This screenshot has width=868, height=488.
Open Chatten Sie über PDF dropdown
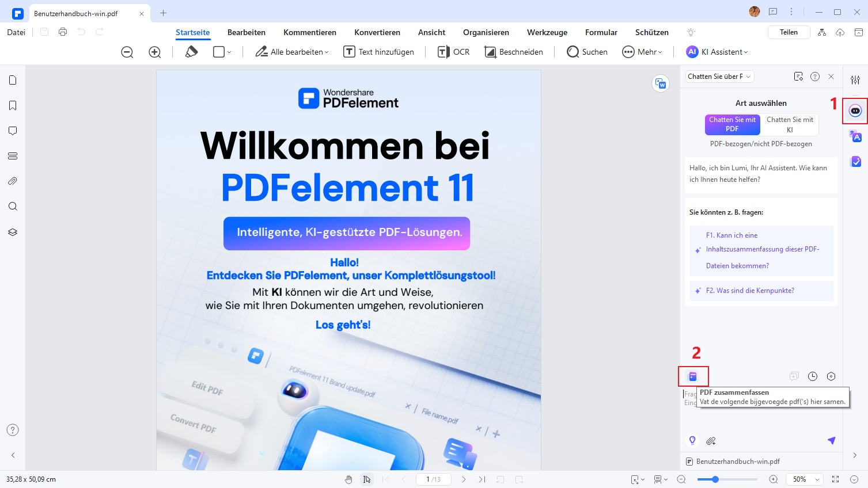point(719,77)
